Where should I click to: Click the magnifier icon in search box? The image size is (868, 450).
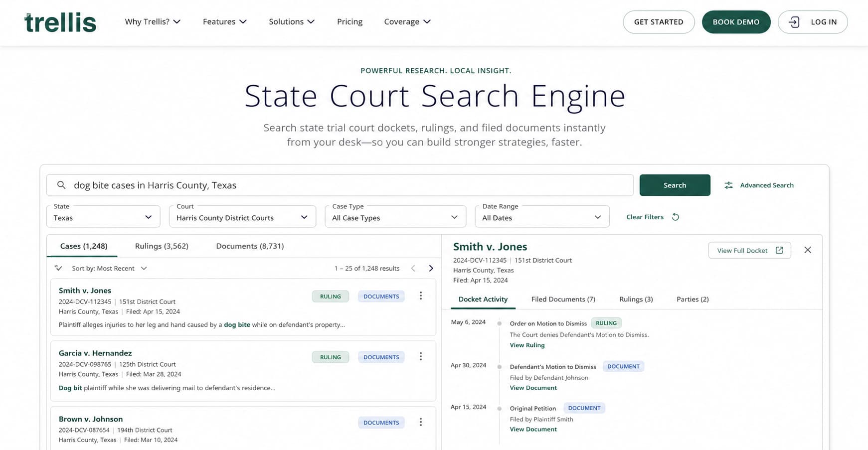(61, 185)
